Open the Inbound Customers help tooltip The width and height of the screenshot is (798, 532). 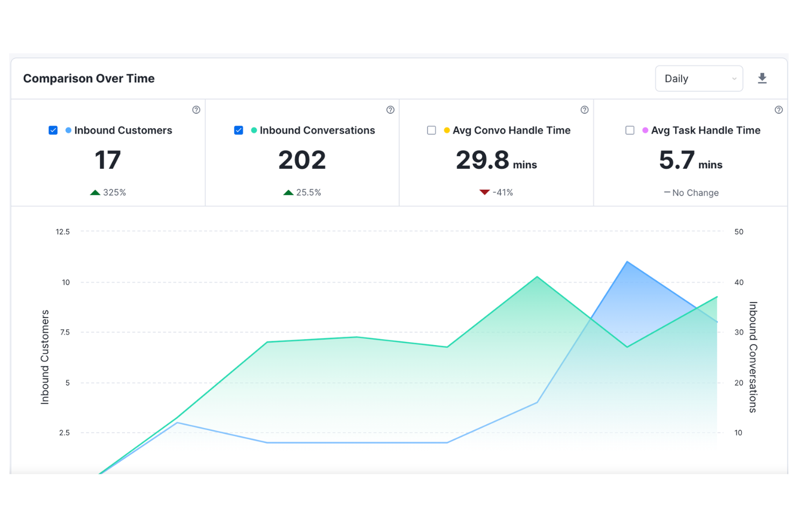(x=196, y=109)
